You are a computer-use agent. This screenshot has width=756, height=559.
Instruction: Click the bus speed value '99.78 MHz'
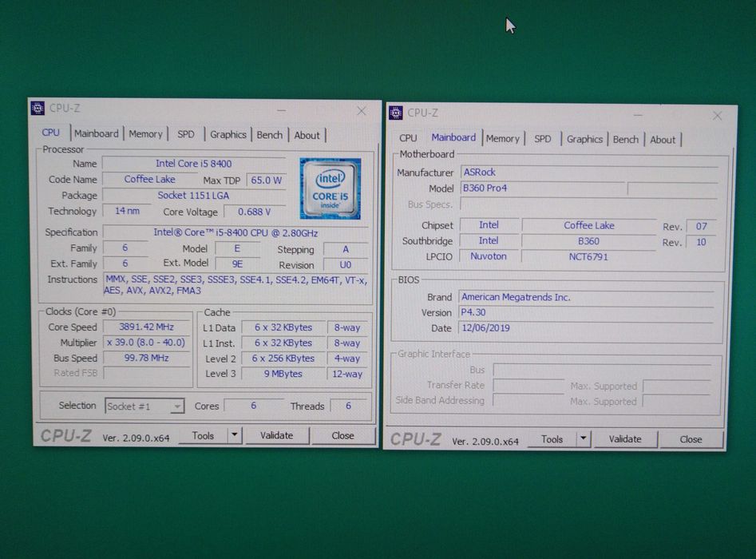[147, 358]
